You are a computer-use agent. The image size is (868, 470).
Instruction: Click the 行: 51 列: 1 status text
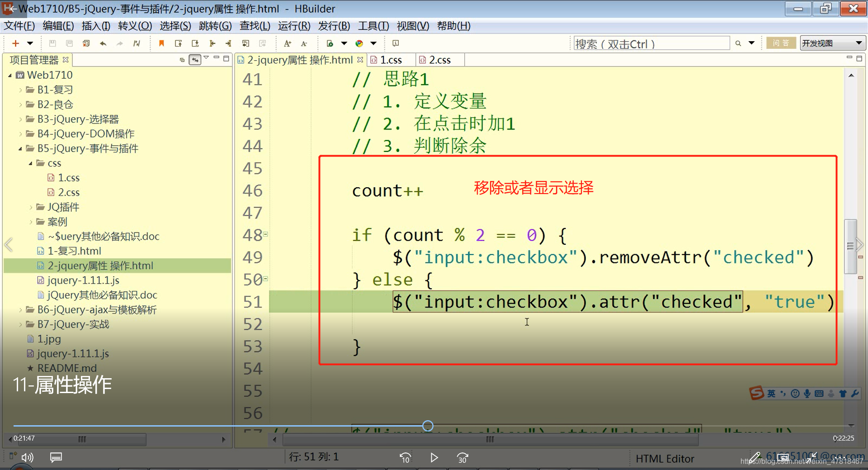314,457
